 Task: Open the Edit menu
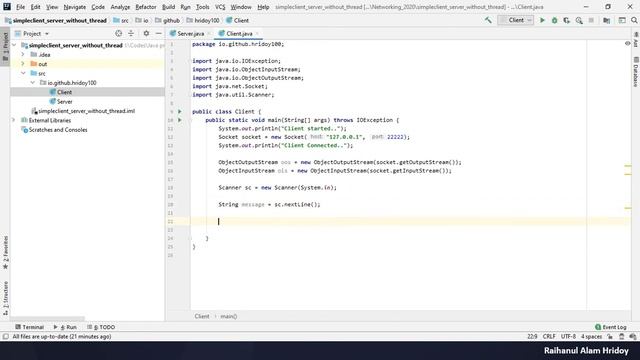pos(36,7)
